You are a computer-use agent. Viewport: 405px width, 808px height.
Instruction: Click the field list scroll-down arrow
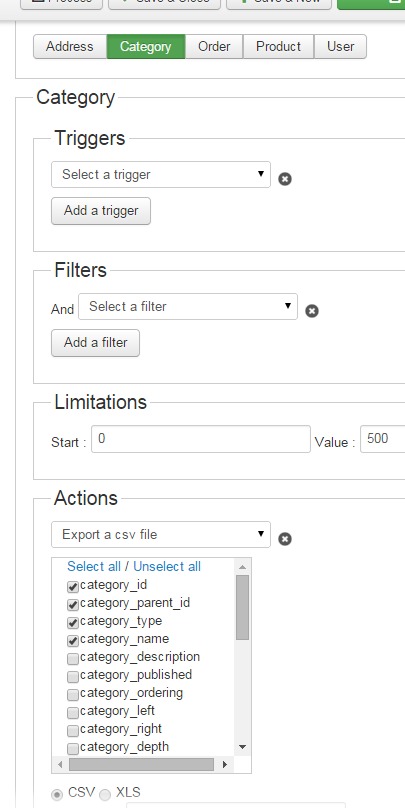pyautogui.click(x=243, y=747)
